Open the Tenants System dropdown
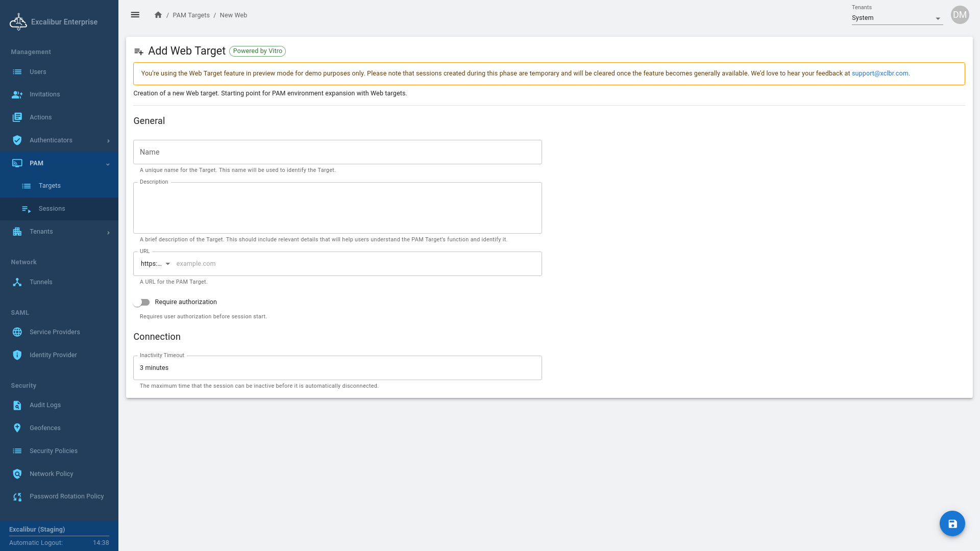 [896, 18]
